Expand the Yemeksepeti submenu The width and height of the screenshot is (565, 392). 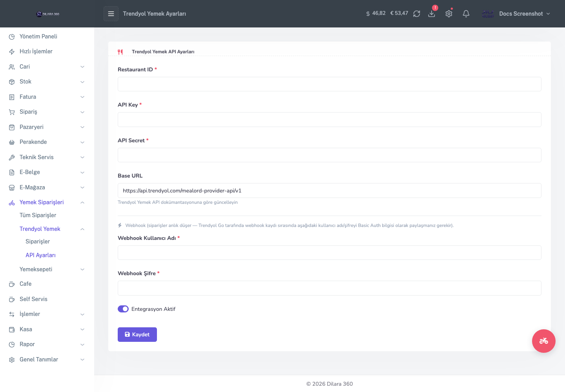point(52,269)
